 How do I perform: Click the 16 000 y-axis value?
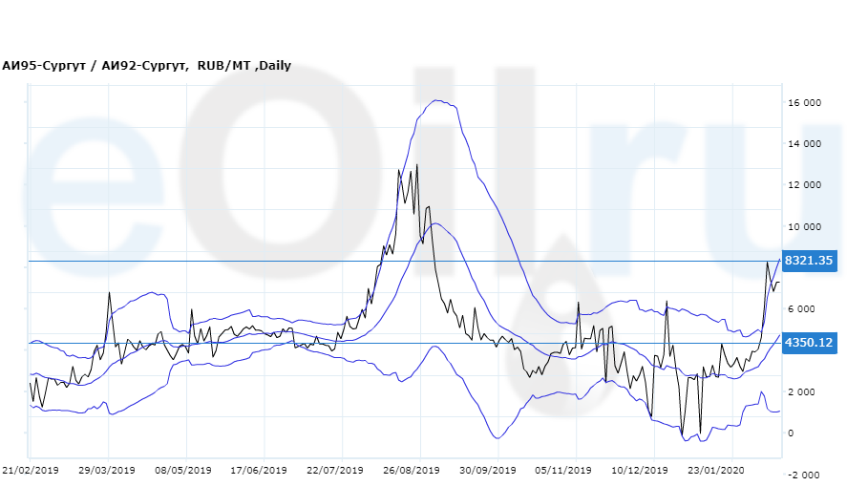(x=805, y=103)
